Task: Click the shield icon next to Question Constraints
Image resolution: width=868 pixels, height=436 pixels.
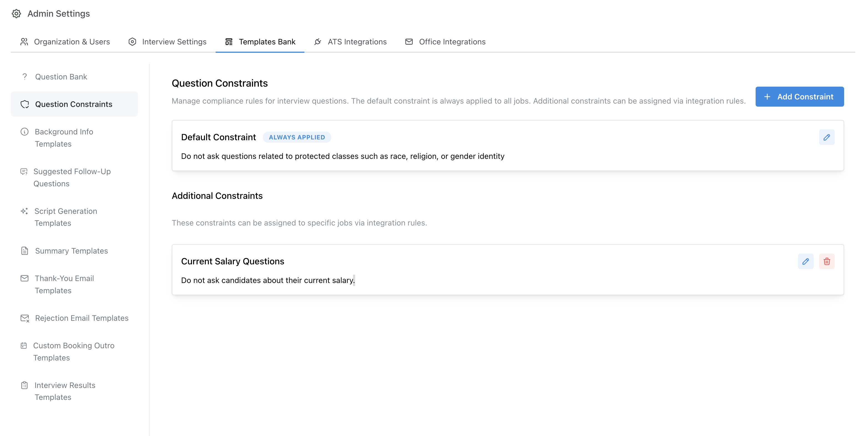Action: pyautogui.click(x=25, y=104)
